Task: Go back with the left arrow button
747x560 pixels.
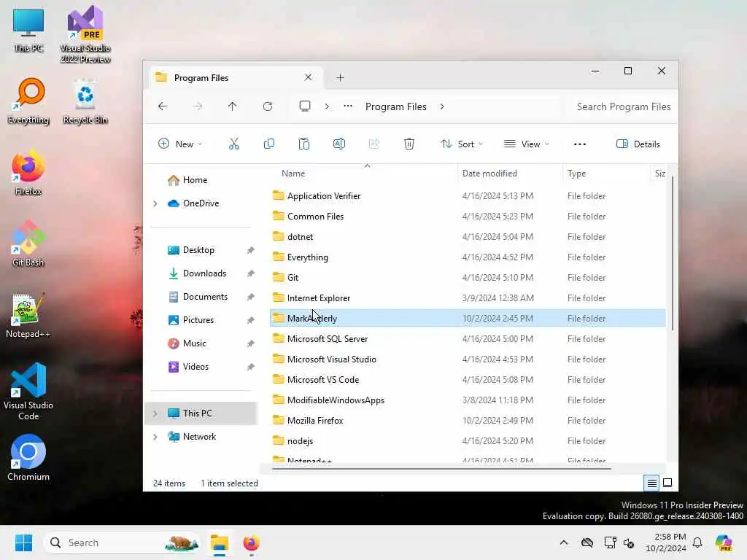Action: (163, 106)
